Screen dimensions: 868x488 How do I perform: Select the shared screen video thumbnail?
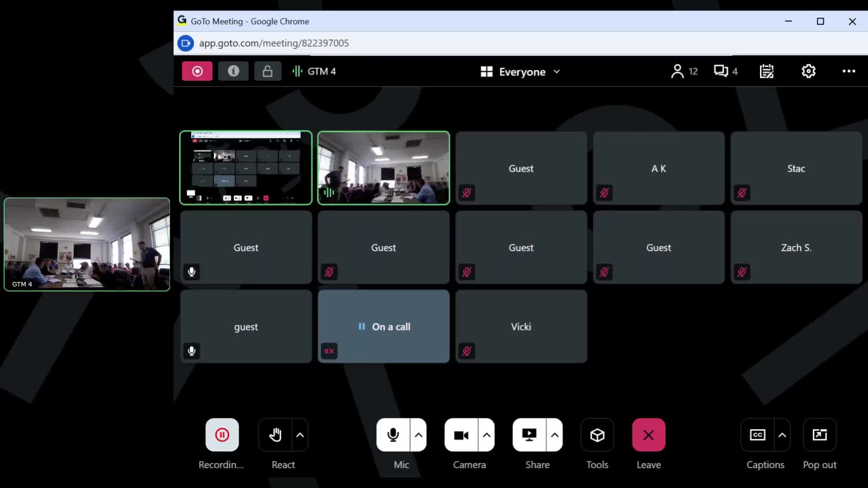click(246, 168)
